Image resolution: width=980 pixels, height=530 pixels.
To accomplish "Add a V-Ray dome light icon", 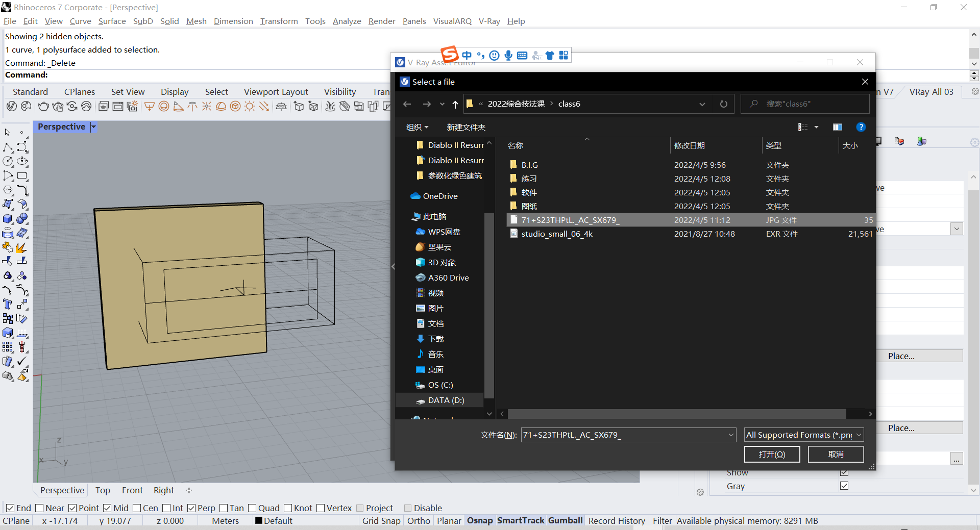I will coord(221,106).
